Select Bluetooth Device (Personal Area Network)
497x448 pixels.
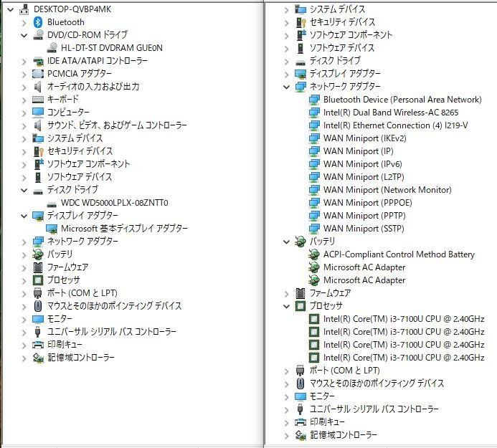coord(402,100)
